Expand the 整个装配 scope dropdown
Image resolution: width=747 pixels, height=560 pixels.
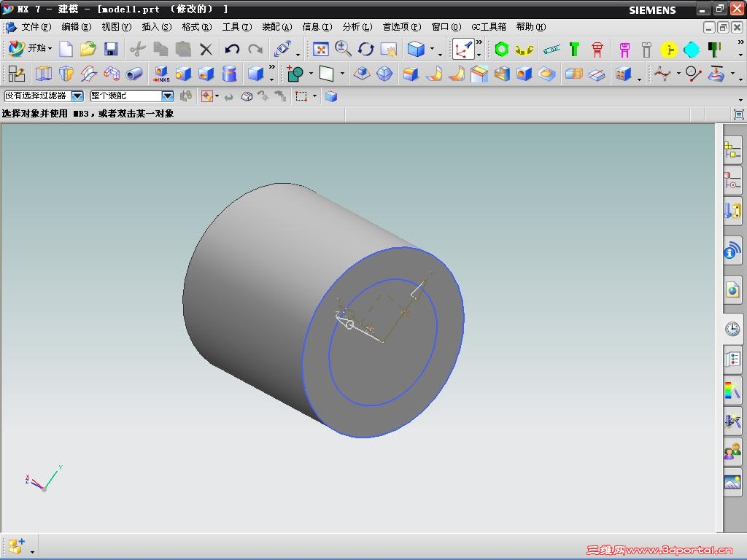coord(167,96)
